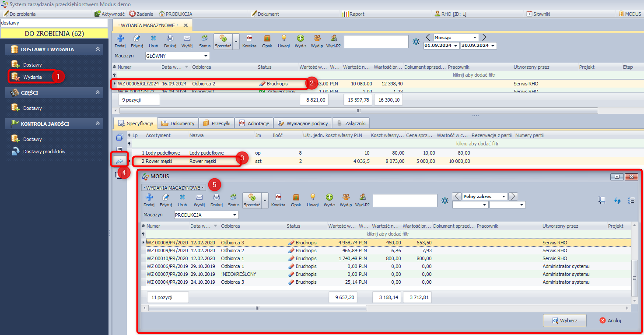This screenshot has height=335, width=644.
Task: Select Wydania in the left sidebar
Action: [32, 77]
